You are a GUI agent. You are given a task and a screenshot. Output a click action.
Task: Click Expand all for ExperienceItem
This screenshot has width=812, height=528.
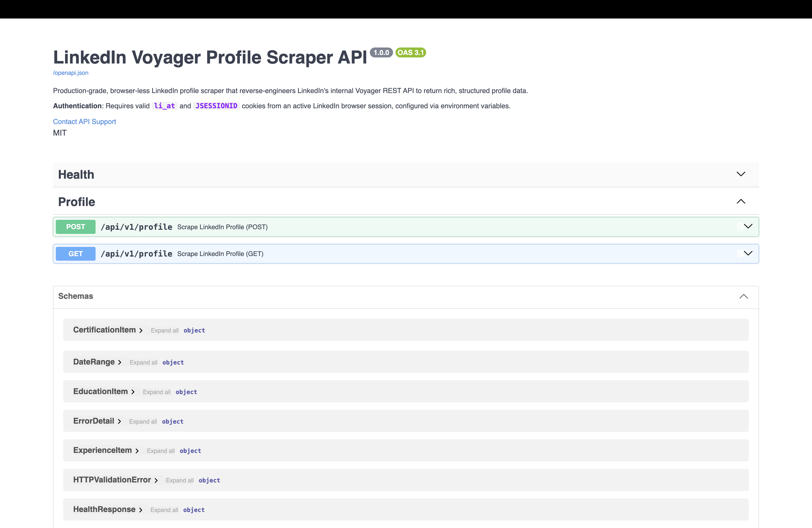point(161,451)
